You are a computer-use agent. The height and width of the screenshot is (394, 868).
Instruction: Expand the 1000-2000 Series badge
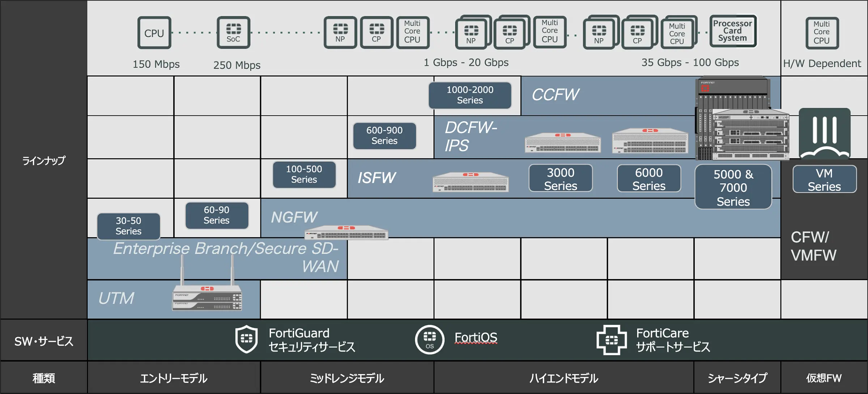point(470,95)
